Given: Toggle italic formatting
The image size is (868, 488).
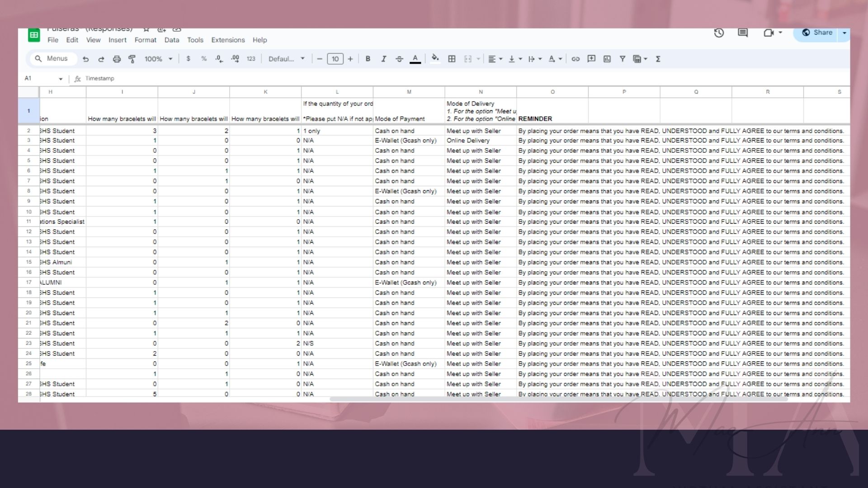Looking at the screenshot, I should [383, 59].
